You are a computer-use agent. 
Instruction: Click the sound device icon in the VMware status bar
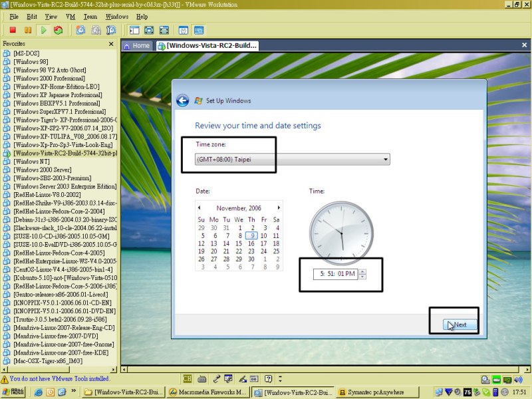(x=518, y=379)
